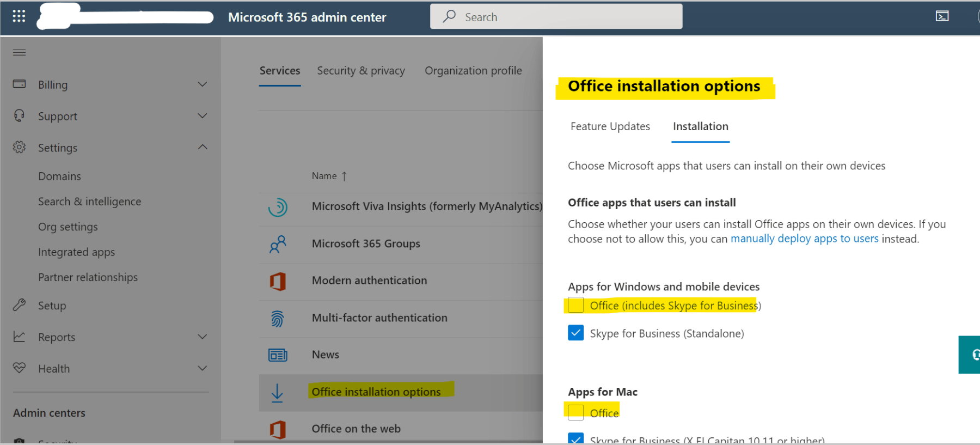Click the Office on the web icon
Screen dimensions: 980x445
(278, 429)
